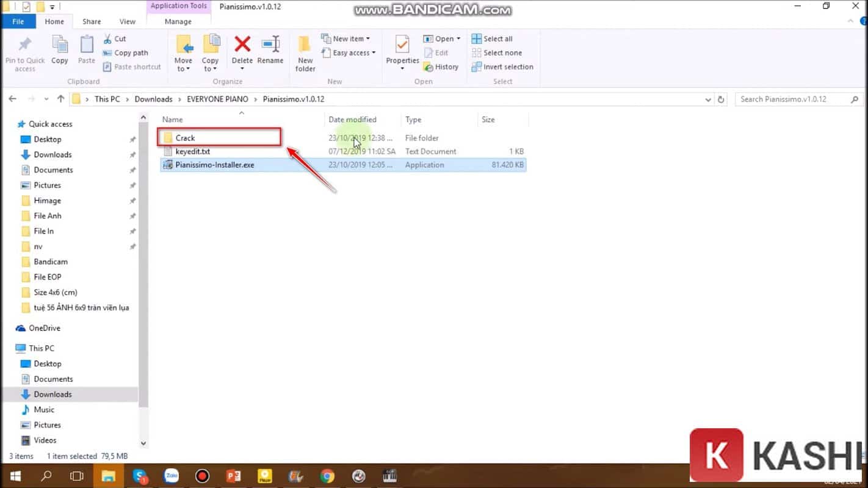Viewport: 868px width, 488px height.
Task: Expand the New item dropdown
Action: (346, 38)
